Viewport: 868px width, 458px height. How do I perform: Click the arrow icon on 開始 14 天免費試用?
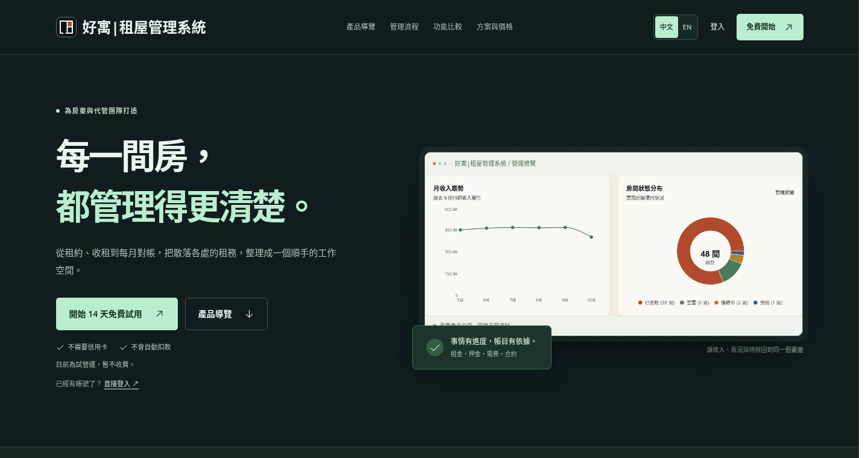pos(159,314)
